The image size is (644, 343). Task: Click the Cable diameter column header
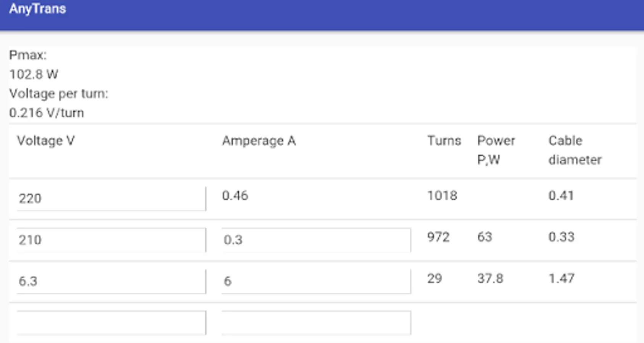[575, 150]
